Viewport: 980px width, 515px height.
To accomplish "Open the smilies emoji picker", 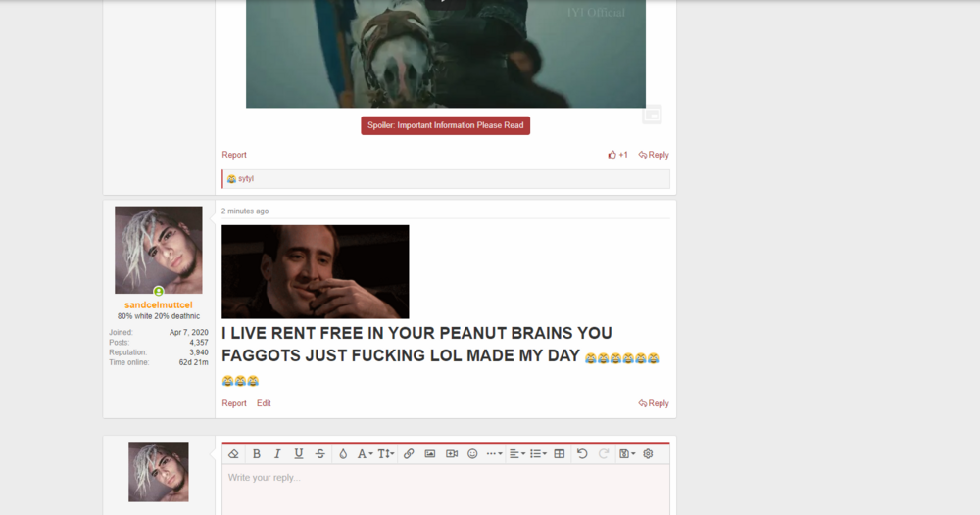I will tap(472, 454).
